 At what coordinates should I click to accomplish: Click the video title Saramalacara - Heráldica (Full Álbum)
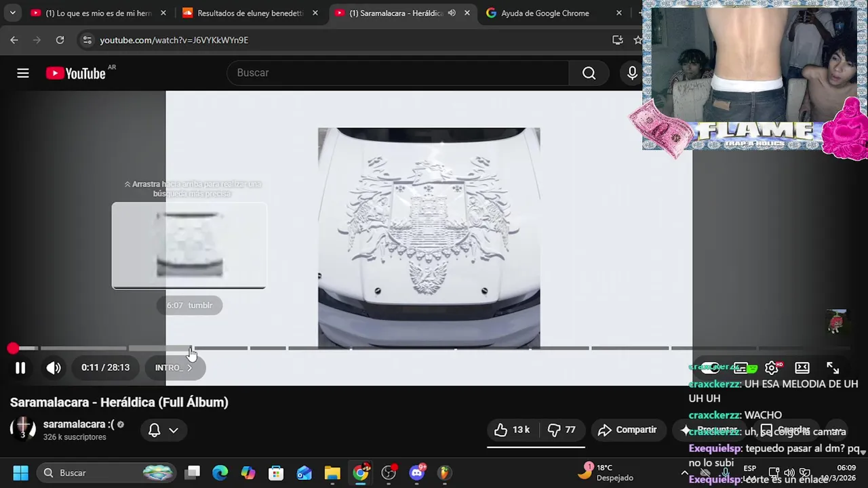coord(119,402)
